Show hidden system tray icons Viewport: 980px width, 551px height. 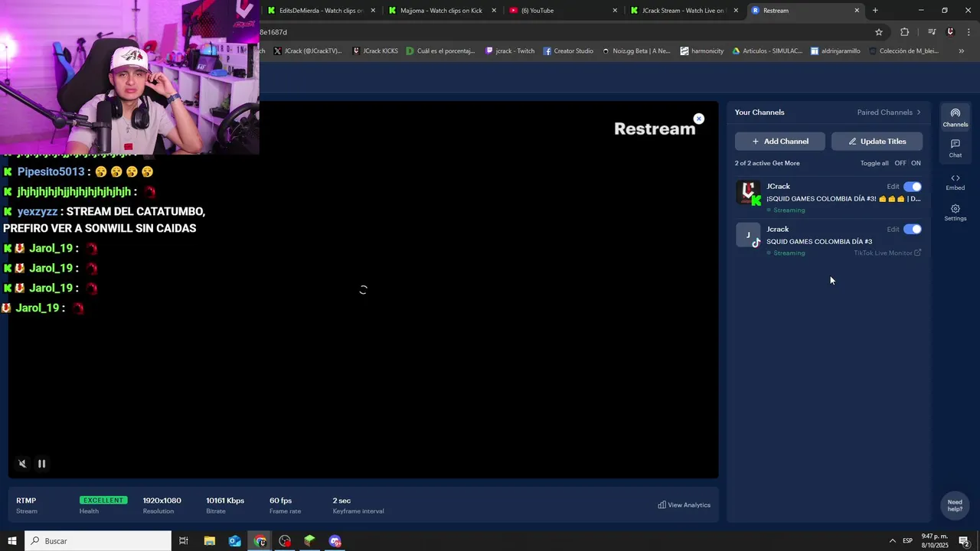891,541
